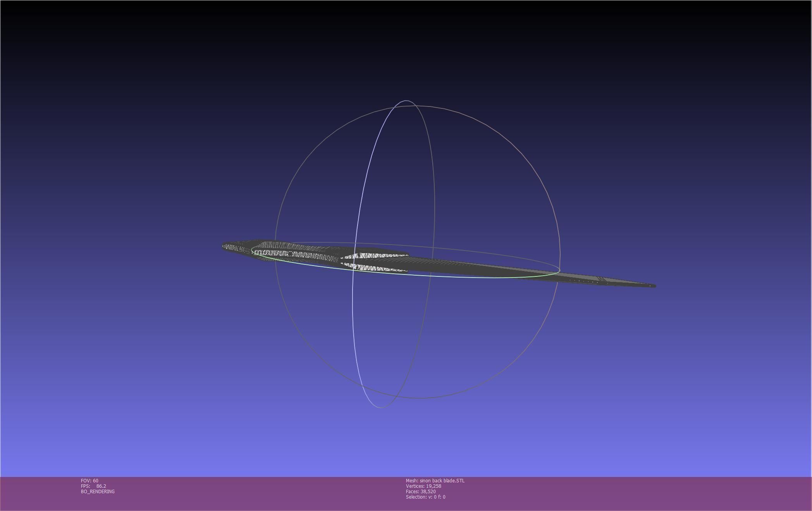Image resolution: width=812 pixels, height=511 pixels.
Task: Click the FOV: 60 readout
Action: 89,480
